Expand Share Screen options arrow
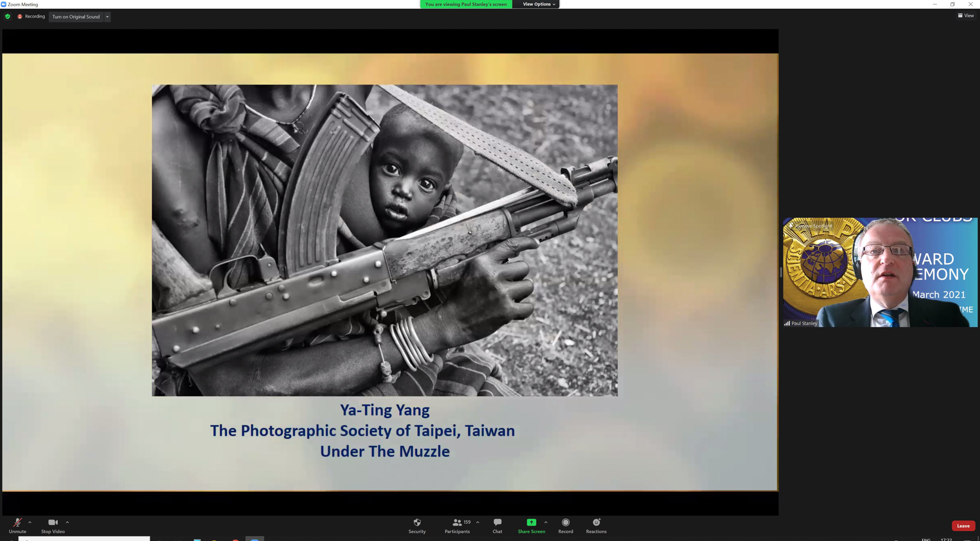980x541 pixels. tap(546, 522)
